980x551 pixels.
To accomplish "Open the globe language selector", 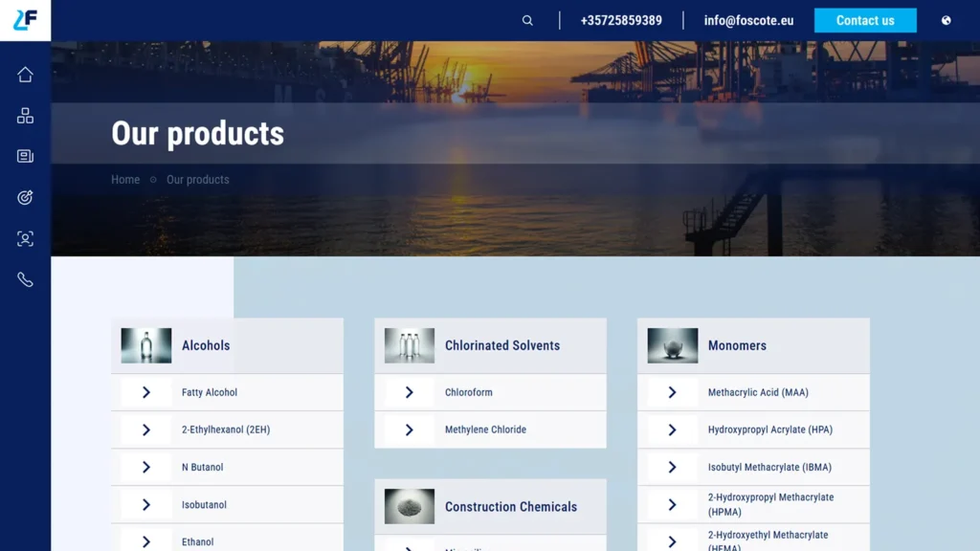I will coord(947,21).
